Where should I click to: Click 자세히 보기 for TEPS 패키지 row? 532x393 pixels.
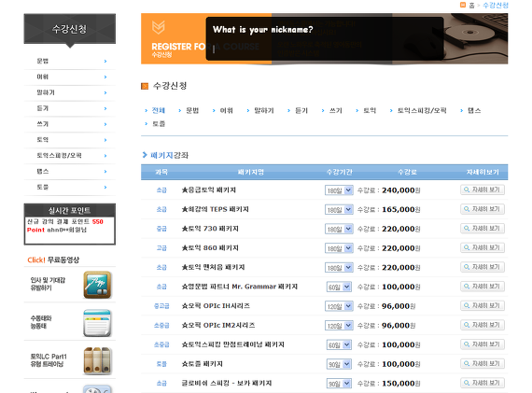[483, 209]
